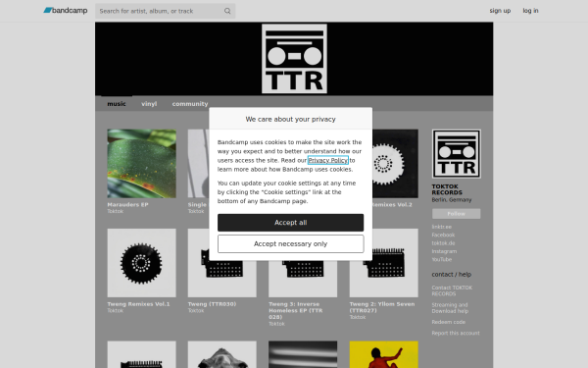Switch to the community tab

pyautogui.click(x=190, y=104)
